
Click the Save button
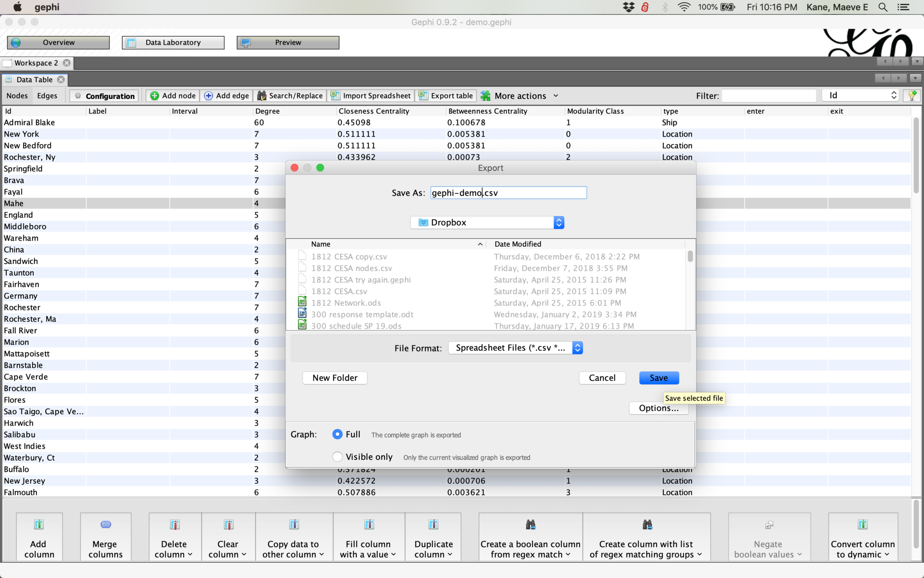(x=658, y=378)
